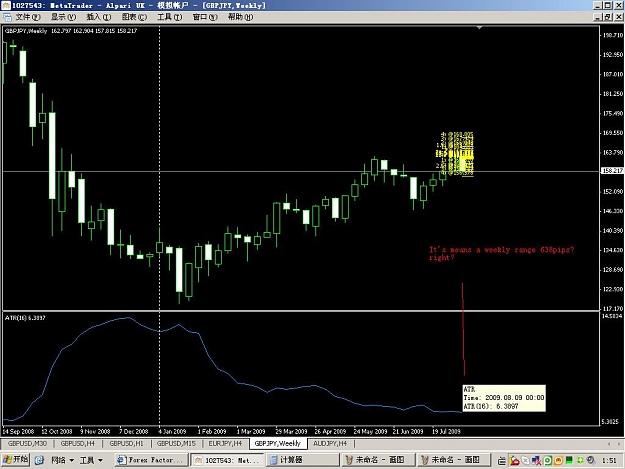Click the network disconnected tray icon
The image size is (625, 469).
(537, 461)
